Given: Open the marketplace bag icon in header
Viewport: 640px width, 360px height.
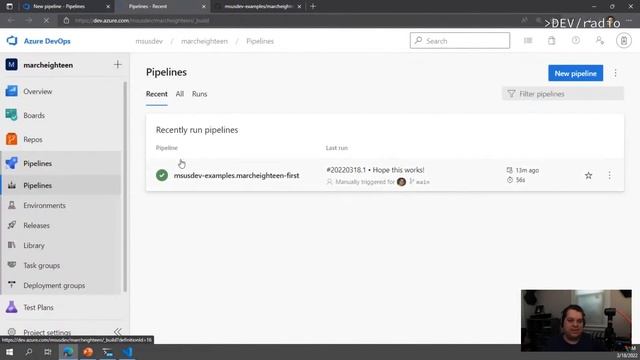Looking at the screenshot, I should tap(551, 40).
